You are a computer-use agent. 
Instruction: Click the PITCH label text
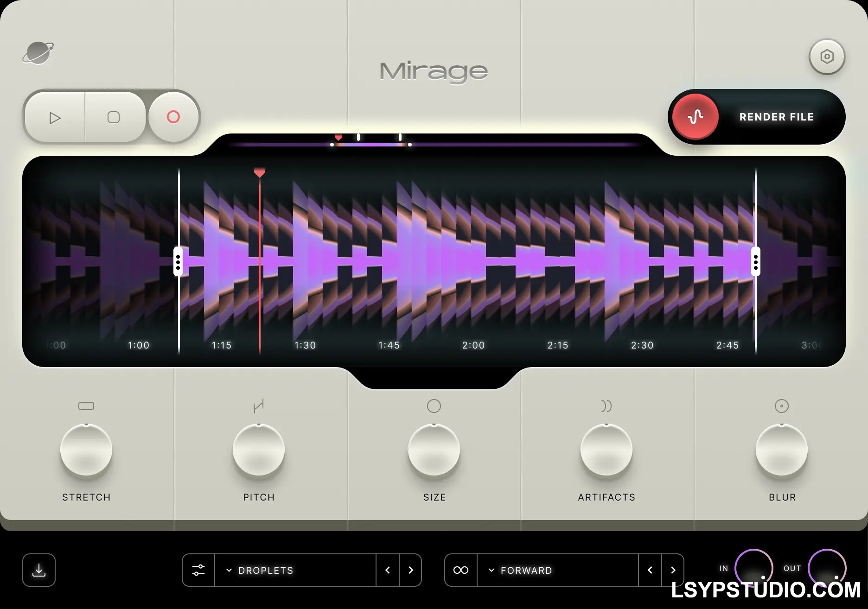point(259,497)
